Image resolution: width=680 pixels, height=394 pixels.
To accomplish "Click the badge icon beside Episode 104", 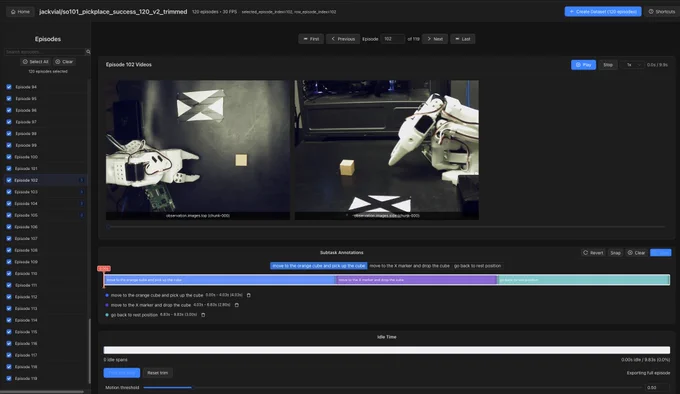I will click(x=82, y=203).
